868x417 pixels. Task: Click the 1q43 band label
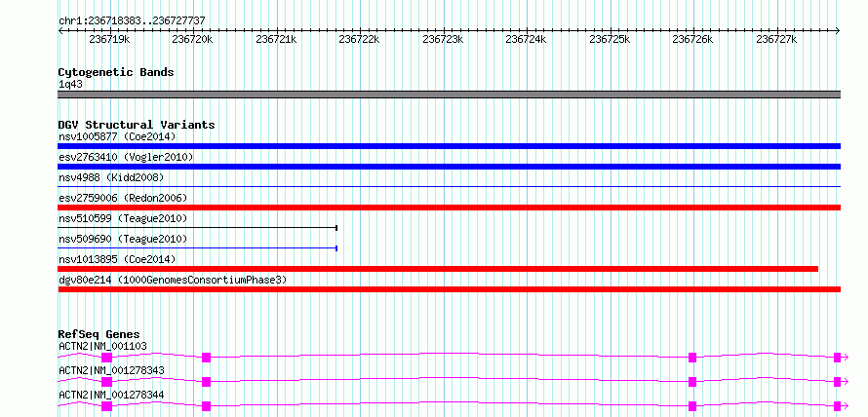click(71, 85)
